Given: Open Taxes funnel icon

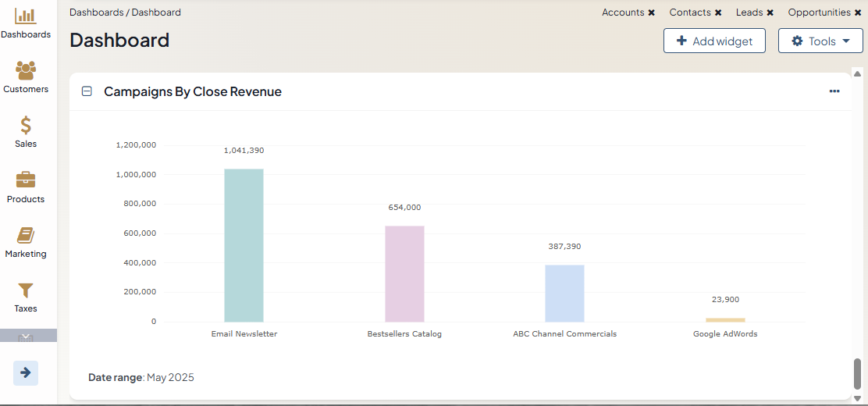Looking at the screenshot, I should click(x=26, y=290).
